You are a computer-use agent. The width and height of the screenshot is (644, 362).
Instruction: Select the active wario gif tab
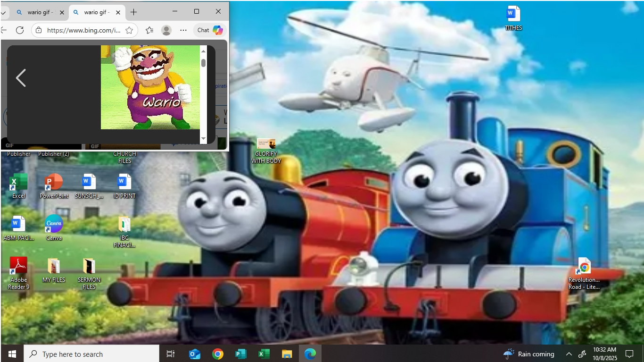pos(97,12)
